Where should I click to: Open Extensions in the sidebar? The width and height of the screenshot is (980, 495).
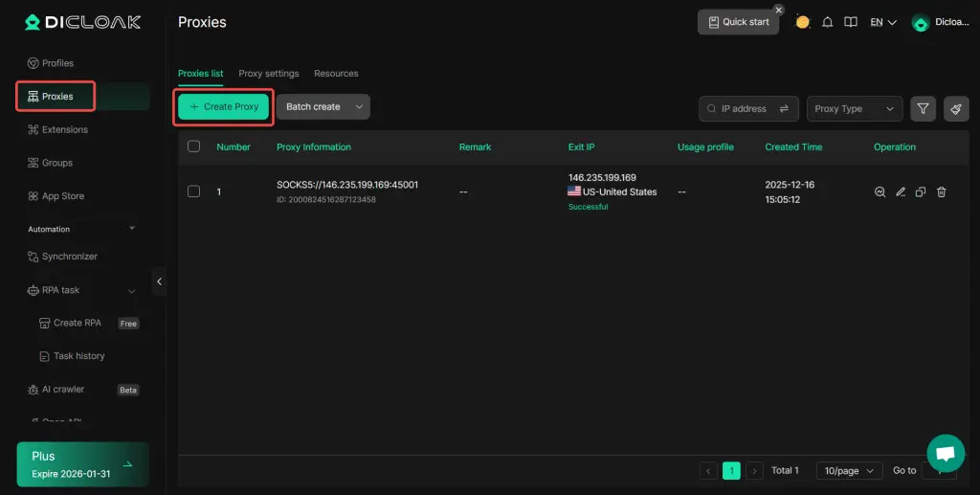(x=64, y=129)
